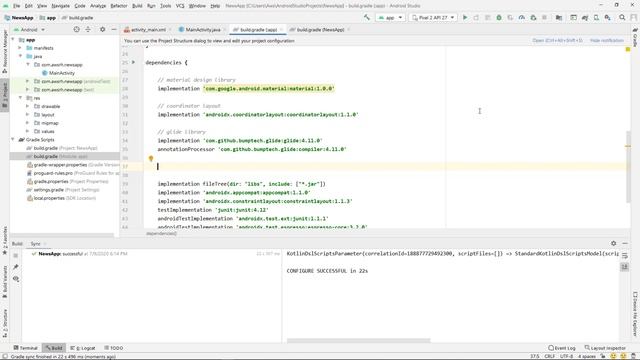The height and width of the screenshot is (360, 640).
Task: Run the app with the green play button
Action: tap(465, 18)
